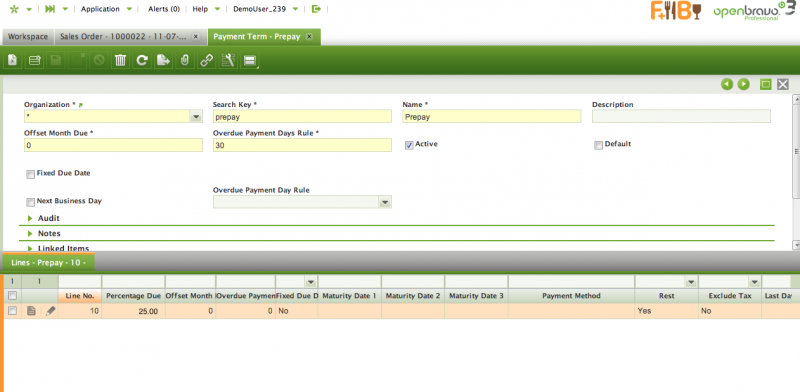
Task: Switch to the Workspace tab
Action: (x=28, y=37)
